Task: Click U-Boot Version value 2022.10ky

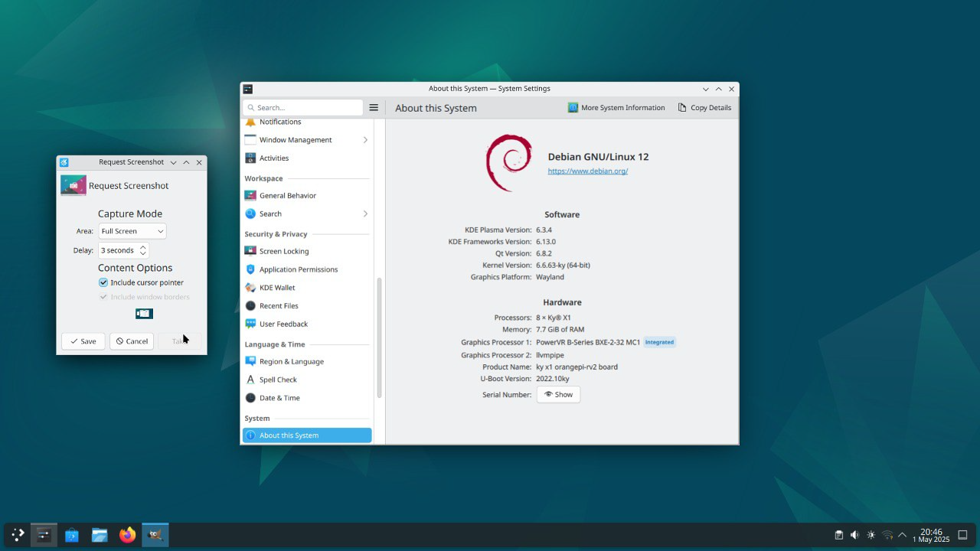Action: (x=553, y=379)
